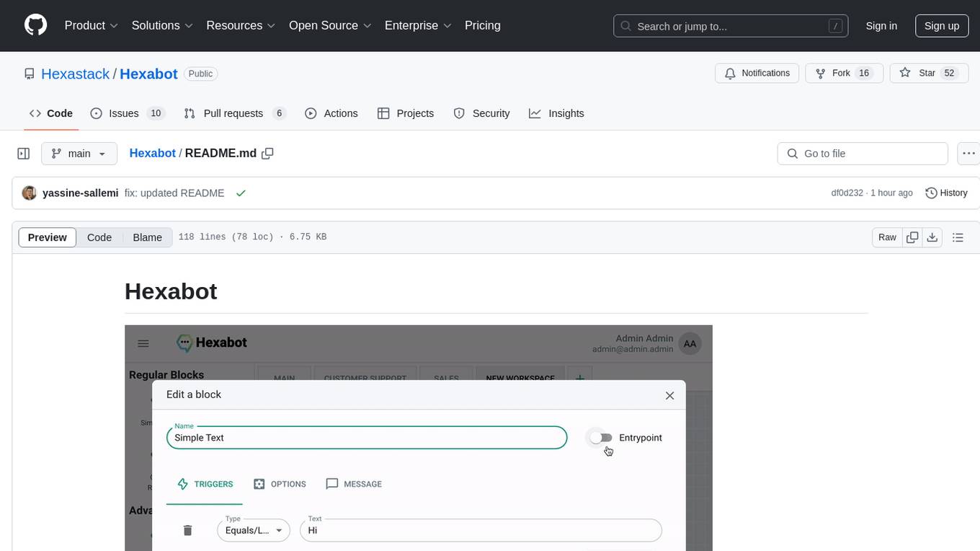Sign in to GitHub

(881, 26)
